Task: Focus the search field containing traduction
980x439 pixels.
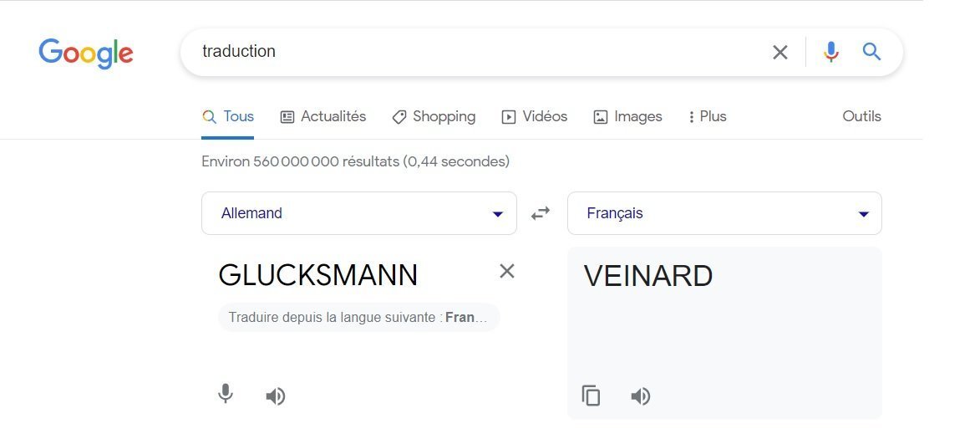Action: point(475,52)
